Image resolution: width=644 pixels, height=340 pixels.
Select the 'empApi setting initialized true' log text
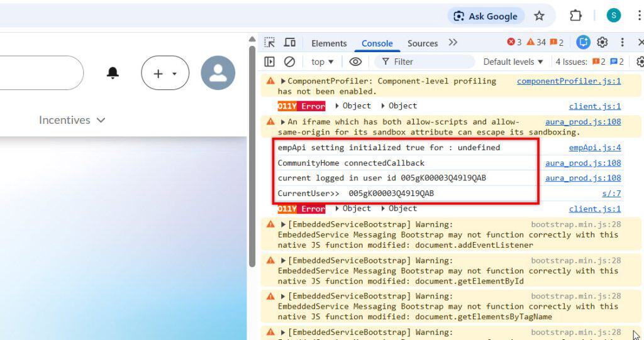[x=389, y=148]
